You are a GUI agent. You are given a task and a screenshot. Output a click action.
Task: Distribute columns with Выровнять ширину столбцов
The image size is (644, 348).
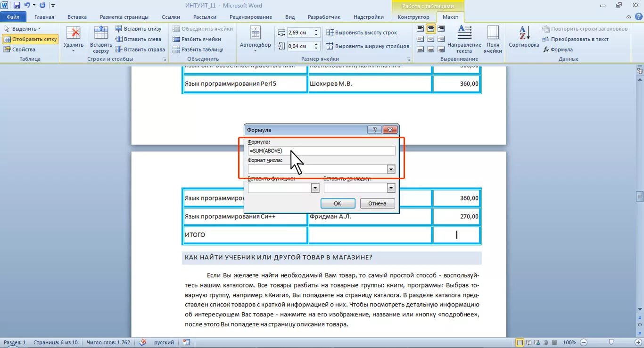click(368, 46)
